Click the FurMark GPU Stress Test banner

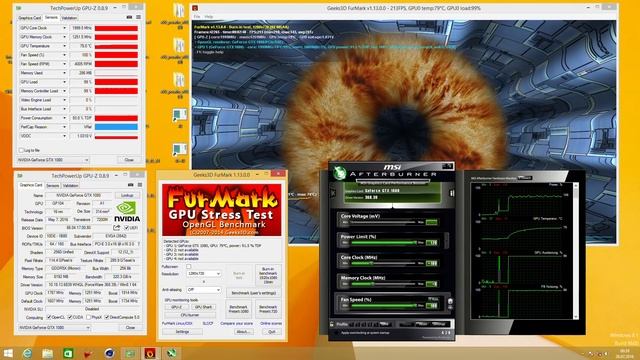click(222, 210)
